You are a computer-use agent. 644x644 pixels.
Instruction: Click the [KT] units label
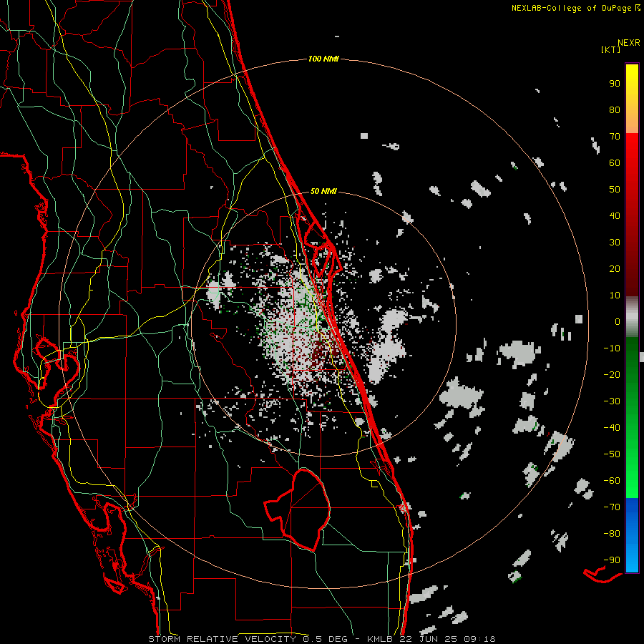[611, 49]
